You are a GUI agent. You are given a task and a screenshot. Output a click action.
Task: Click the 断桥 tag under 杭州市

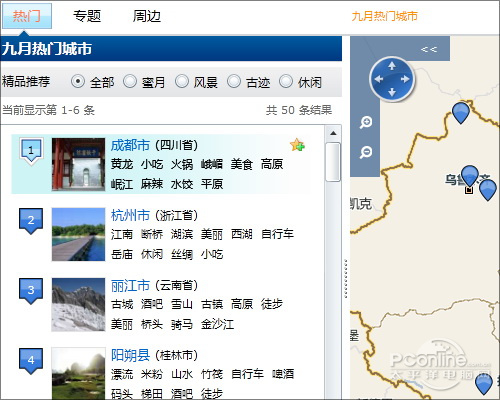(152, 234)
